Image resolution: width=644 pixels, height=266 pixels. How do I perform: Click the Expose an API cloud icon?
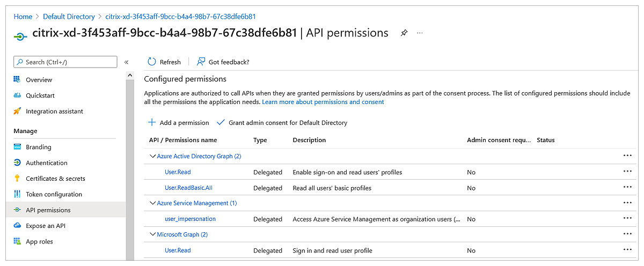point(17,226)
